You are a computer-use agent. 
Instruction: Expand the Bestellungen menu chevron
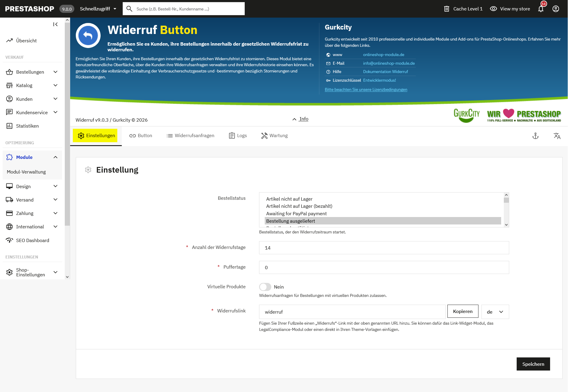(56, 72)
